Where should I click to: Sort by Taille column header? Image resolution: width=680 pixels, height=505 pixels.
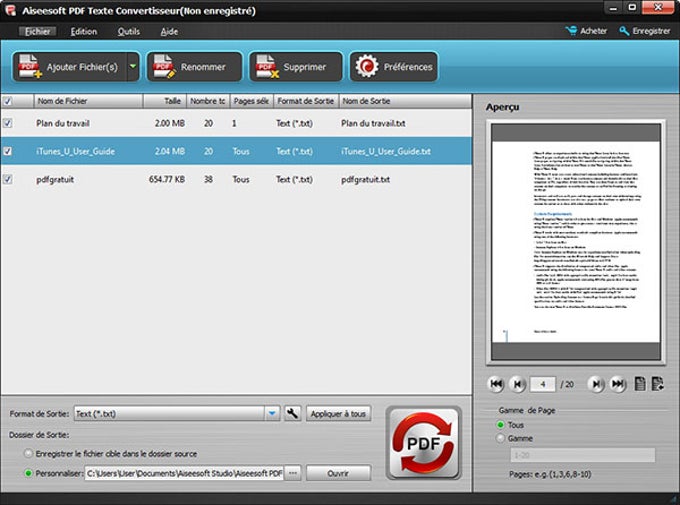(165, 101)
